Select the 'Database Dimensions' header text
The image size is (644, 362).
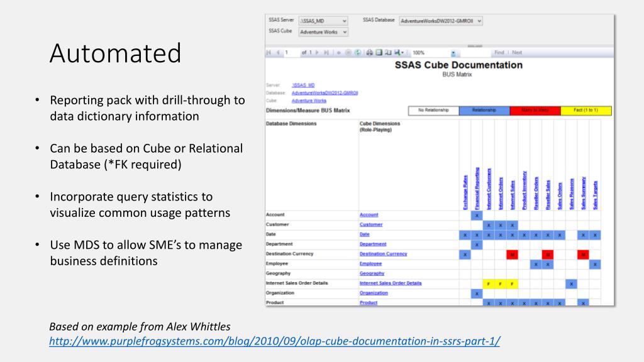(291, 124)
